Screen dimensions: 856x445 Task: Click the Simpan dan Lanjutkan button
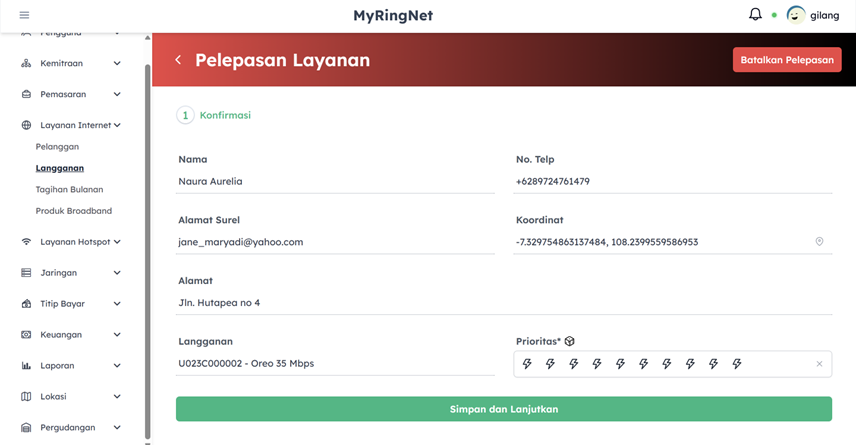(504, 409)
